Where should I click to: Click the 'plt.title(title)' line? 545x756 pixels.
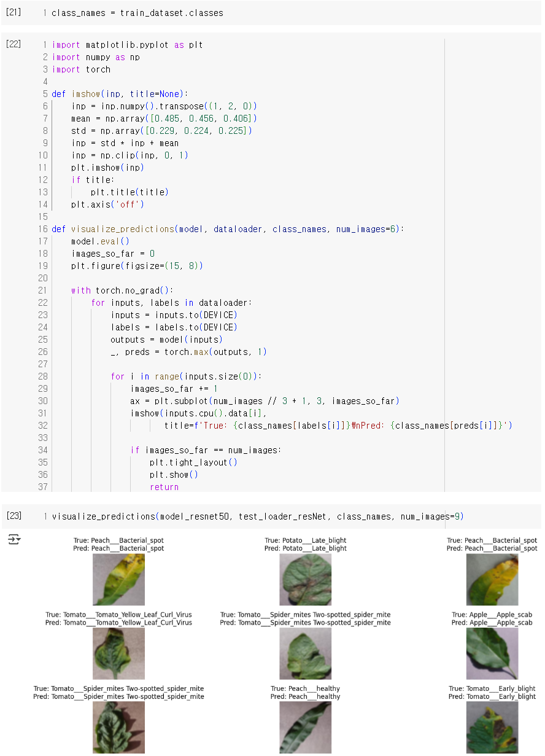pos(130,192)
